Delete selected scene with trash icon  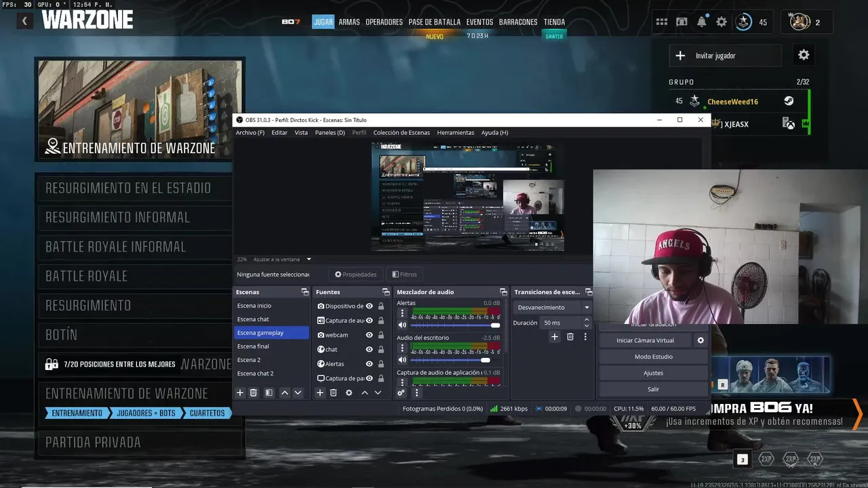(254, 392)
